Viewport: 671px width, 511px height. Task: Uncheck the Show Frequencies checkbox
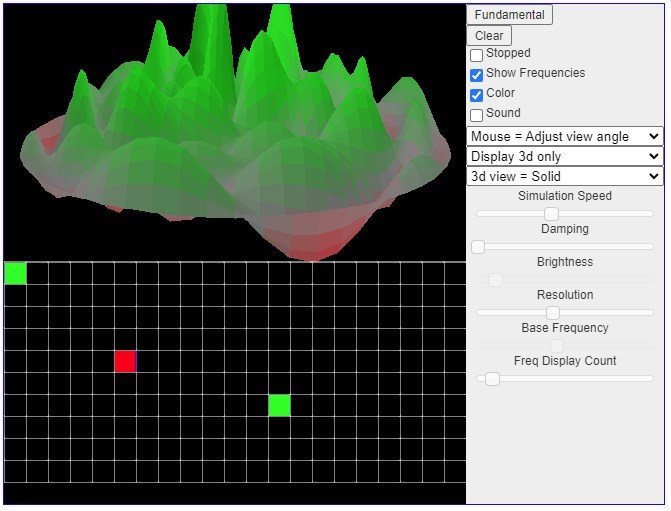pos(476,75)
